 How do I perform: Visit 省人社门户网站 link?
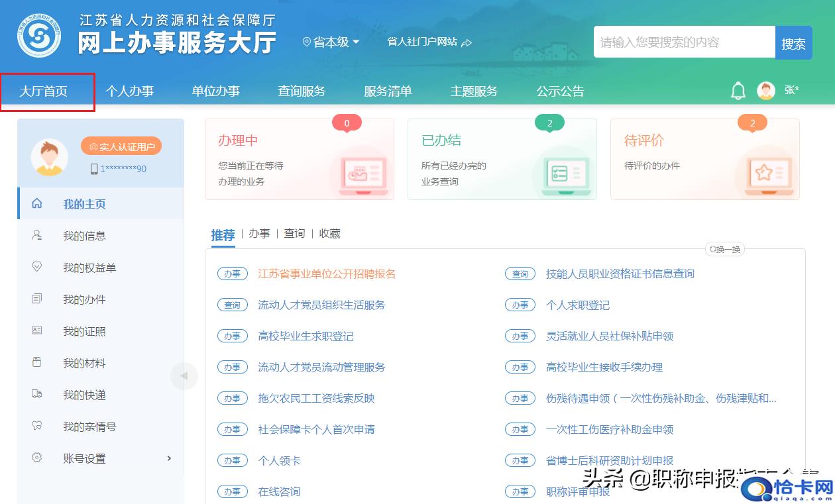point(429,42)
